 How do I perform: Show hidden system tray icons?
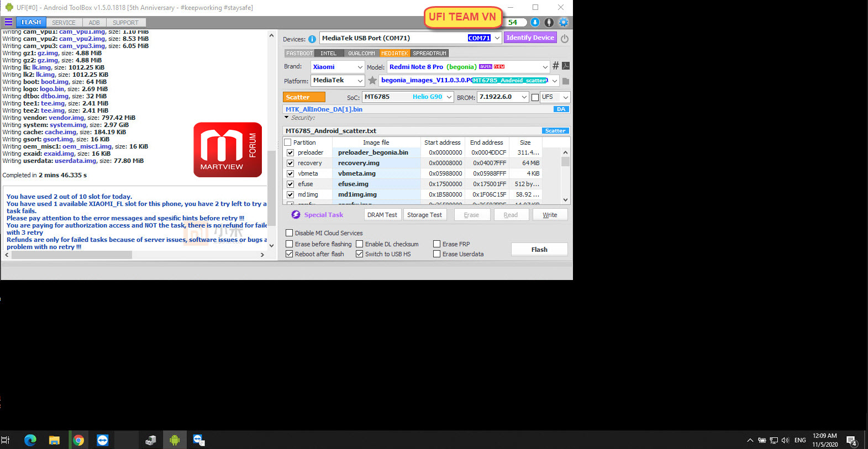750,440
